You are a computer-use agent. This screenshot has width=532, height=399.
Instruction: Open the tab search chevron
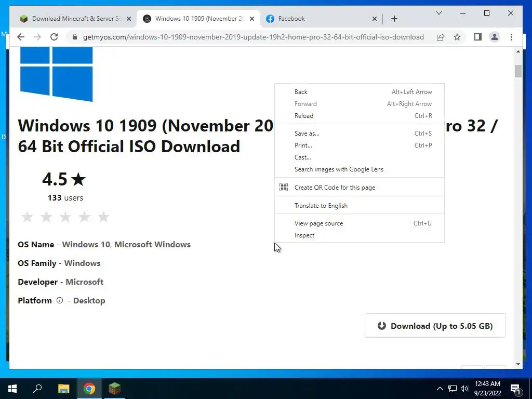click(438, 13)
